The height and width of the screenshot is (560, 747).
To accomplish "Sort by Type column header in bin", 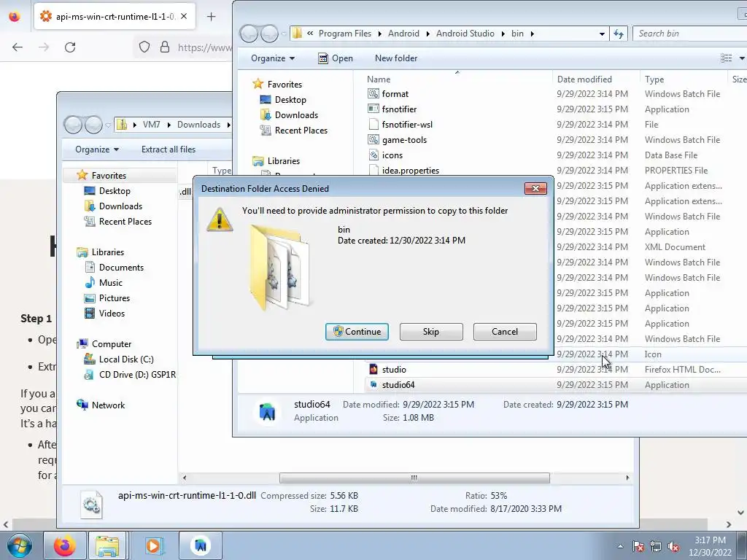I will [x=654, y=79].
